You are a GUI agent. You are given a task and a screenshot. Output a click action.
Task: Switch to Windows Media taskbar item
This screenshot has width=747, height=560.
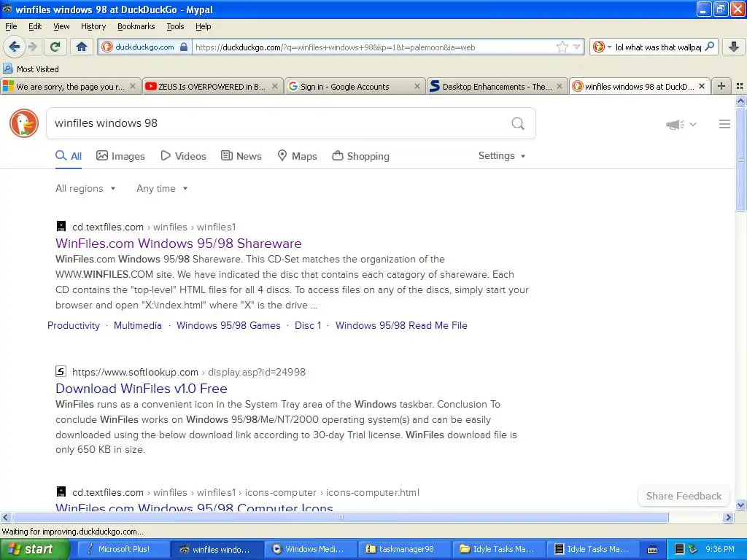311,550
